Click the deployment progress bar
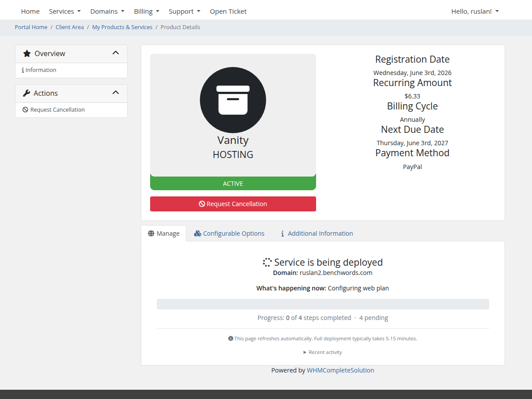 (x=323, y=304)
